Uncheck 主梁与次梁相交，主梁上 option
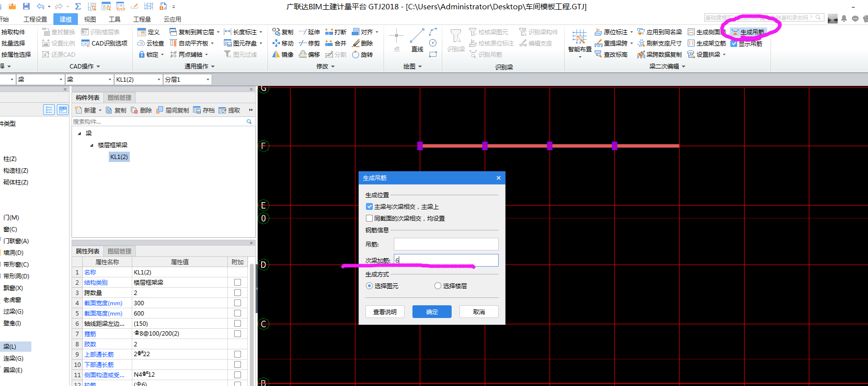Screen dimensions: 868x386 369,206
